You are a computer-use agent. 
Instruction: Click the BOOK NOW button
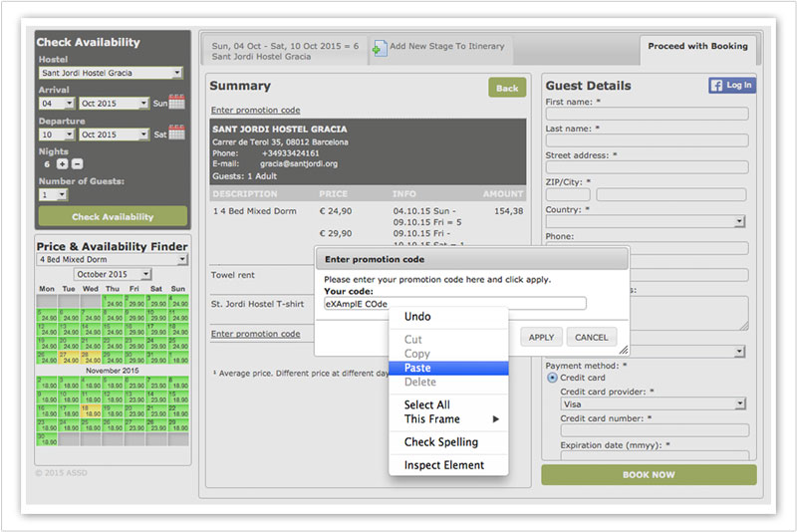pos(649,474)
